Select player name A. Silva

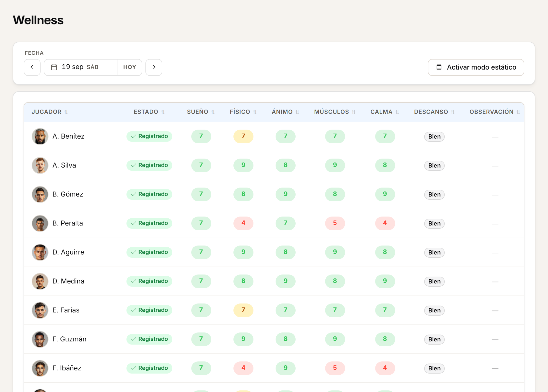pos(64,165)
